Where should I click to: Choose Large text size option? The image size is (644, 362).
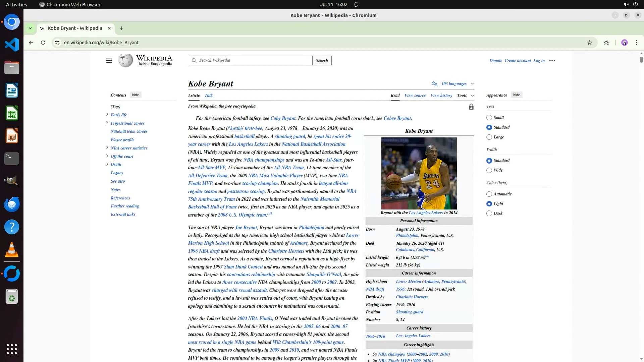(489, 137)
